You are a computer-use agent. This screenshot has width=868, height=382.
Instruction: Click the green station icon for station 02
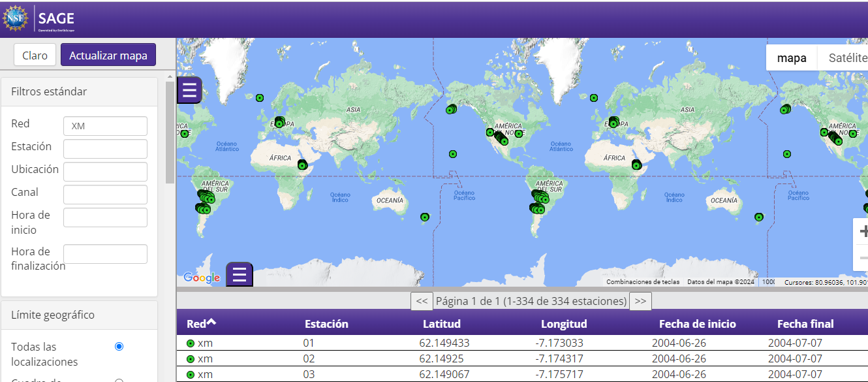click(191, 359)
